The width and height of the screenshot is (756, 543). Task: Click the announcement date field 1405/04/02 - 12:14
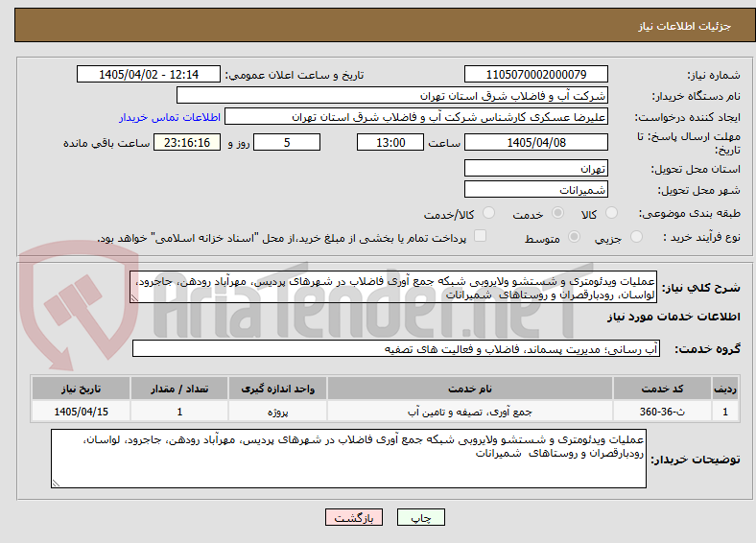click(x=149, y=74)
